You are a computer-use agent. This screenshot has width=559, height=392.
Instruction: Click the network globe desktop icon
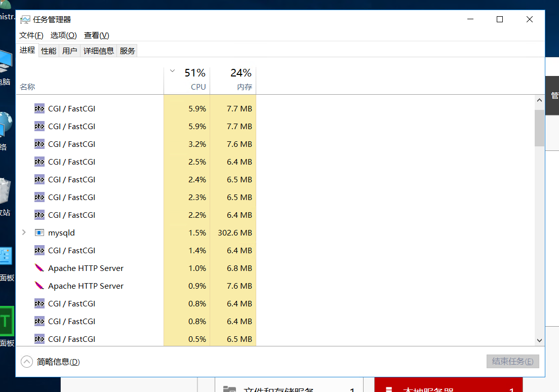(x=6, y=124)
